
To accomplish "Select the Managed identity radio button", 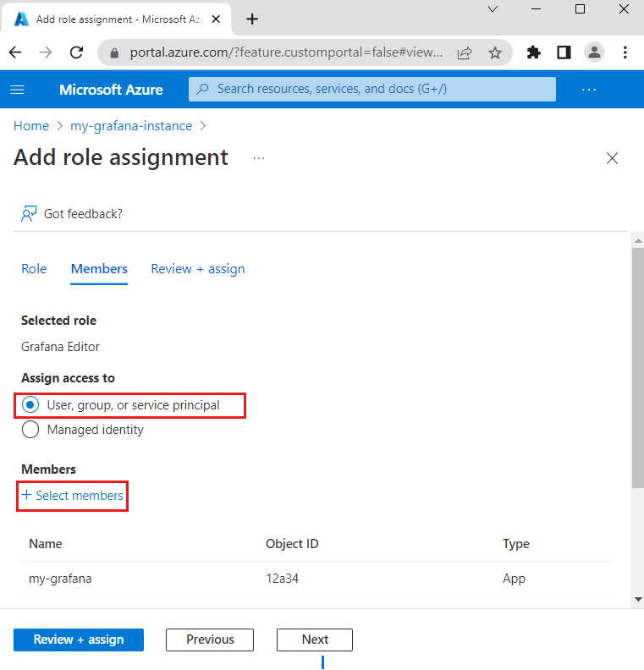I will [30, 430].
